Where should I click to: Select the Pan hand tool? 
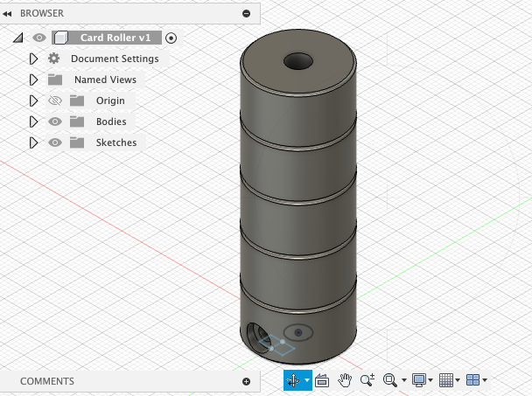pyautogui.click(x=345, y=380)
